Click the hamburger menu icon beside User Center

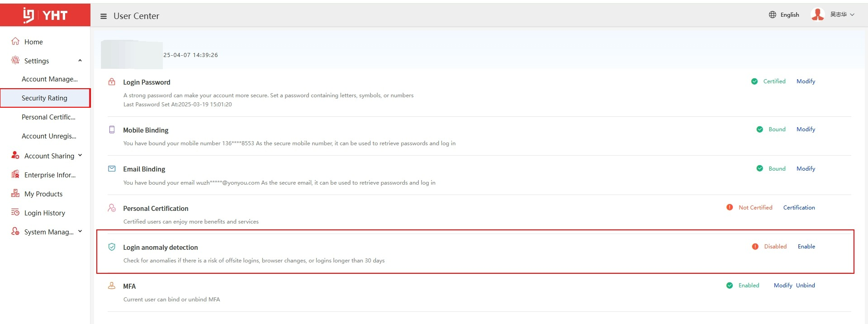[104, 16]
